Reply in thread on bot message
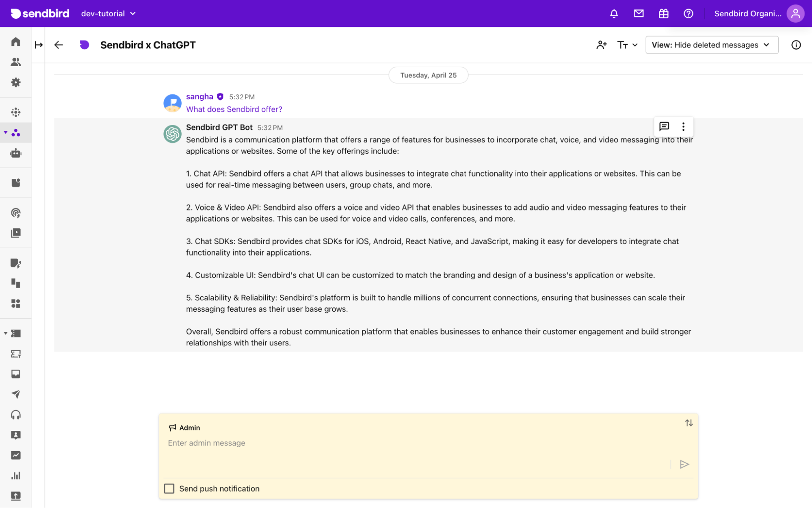This screenshot has height=508, width=812. click(x=664, y=126)
